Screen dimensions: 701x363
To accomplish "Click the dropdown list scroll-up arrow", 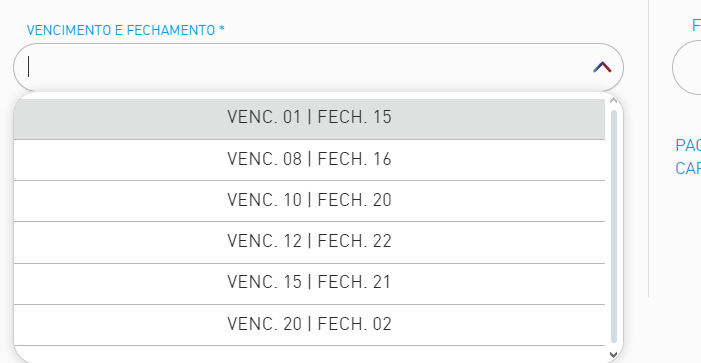I will point(613,101).
